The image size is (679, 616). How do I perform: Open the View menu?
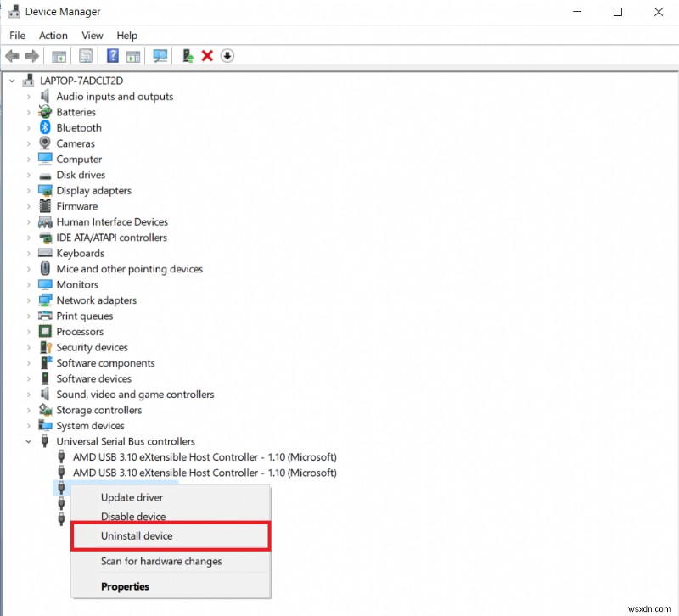click(92, 36)
